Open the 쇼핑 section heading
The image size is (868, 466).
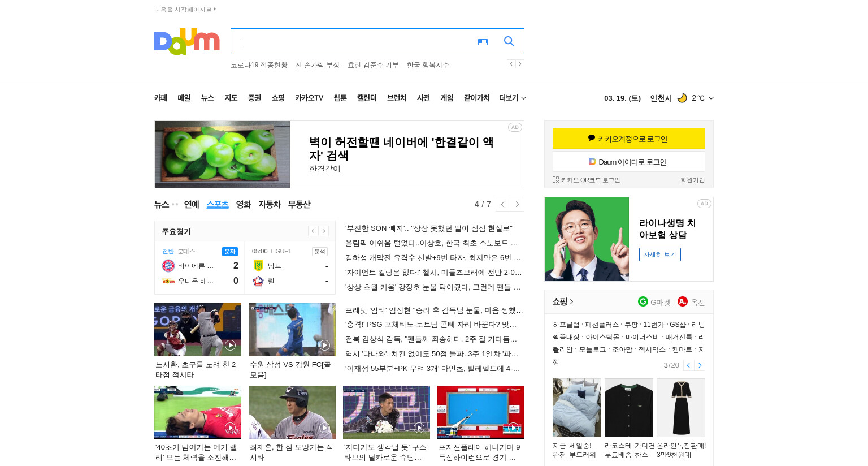pos(563,301)
